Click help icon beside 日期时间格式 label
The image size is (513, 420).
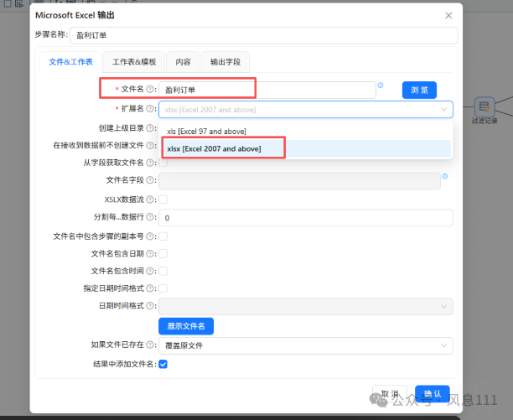[149, 306]
